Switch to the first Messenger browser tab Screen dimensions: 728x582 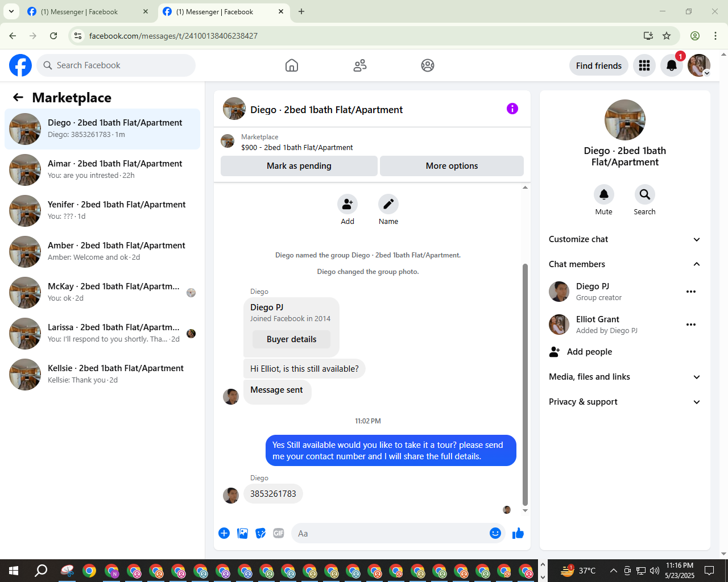coord(88,11)
